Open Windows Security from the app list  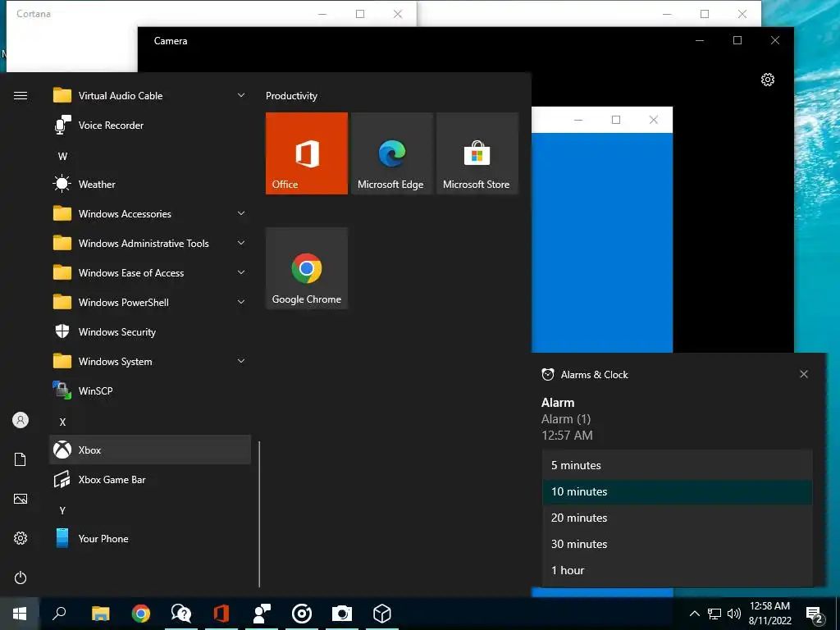150,332
